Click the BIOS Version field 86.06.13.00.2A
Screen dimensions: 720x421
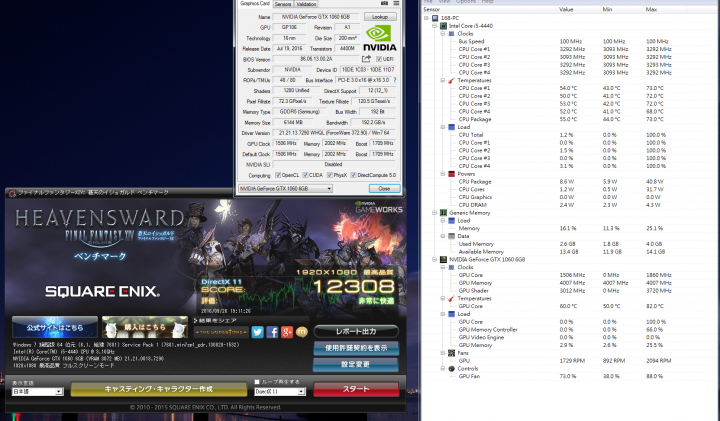(316, 59)
